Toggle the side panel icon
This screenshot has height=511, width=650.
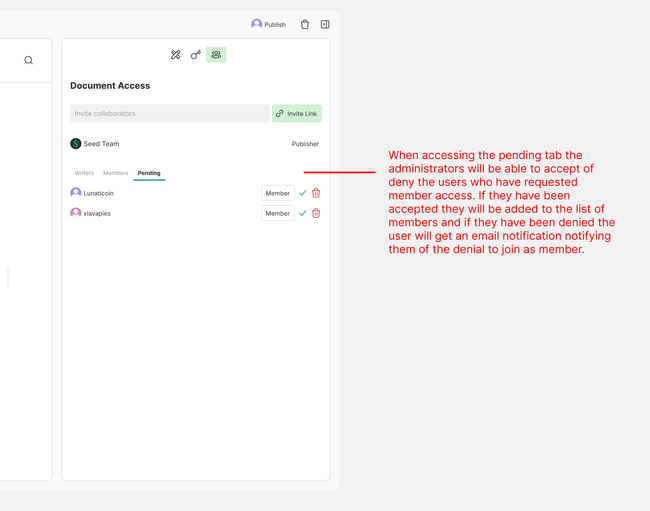click(325, 24)
